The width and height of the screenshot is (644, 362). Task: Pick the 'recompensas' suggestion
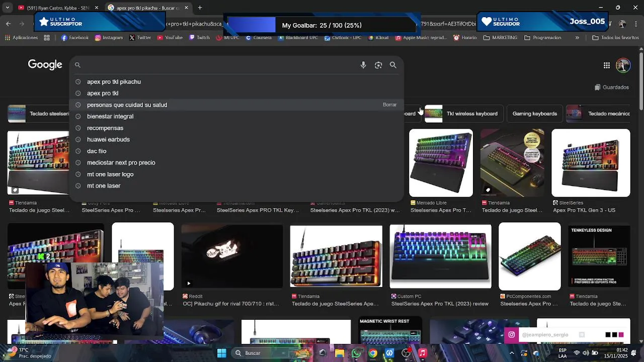(236, 128)
